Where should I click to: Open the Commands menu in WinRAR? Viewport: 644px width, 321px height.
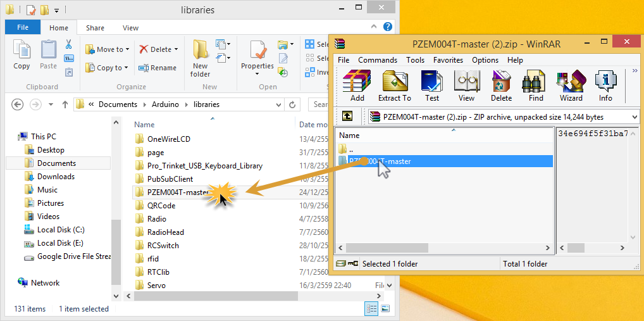coord(378,60)
